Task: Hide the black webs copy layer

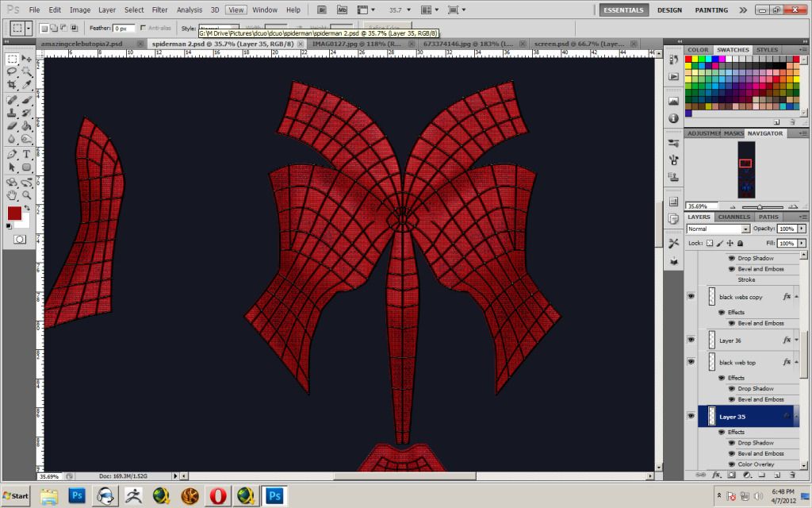Action: (x=691, y=297)
